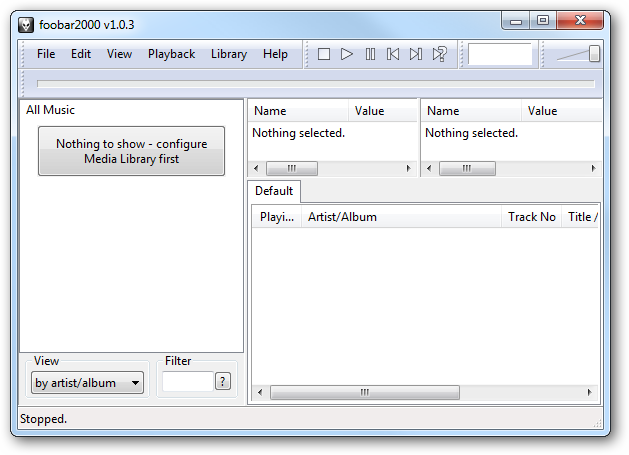Viewport: 629px width, 455px height.
Task: Start playback with the Play button
Action: click(x=347, y=54)
